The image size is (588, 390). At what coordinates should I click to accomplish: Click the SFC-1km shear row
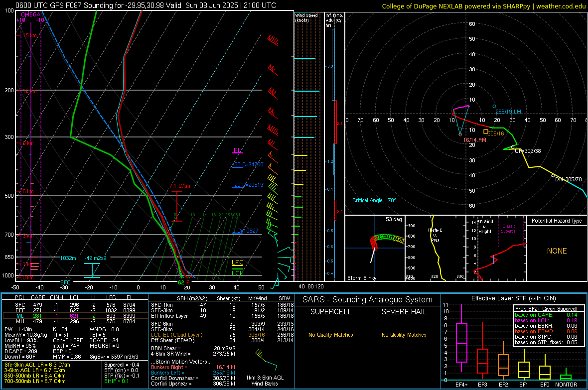222,305
